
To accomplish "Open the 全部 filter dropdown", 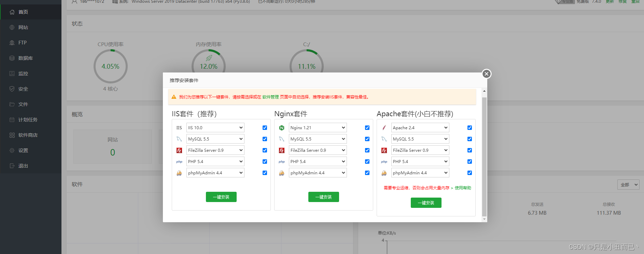I will coord(628,185).
